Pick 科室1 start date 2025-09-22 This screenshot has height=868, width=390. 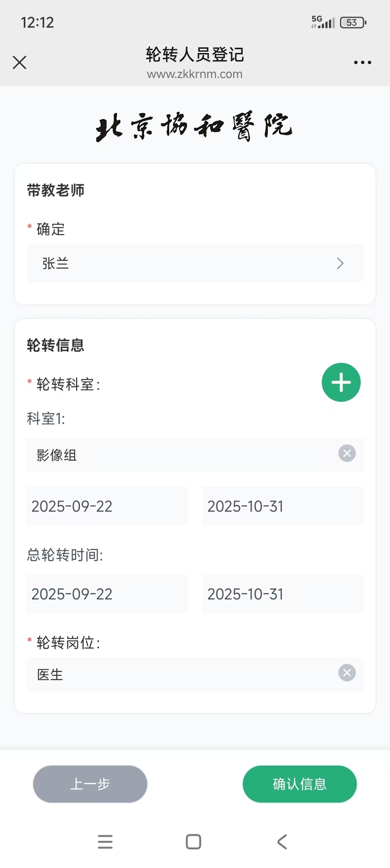[x=107, y=506]
